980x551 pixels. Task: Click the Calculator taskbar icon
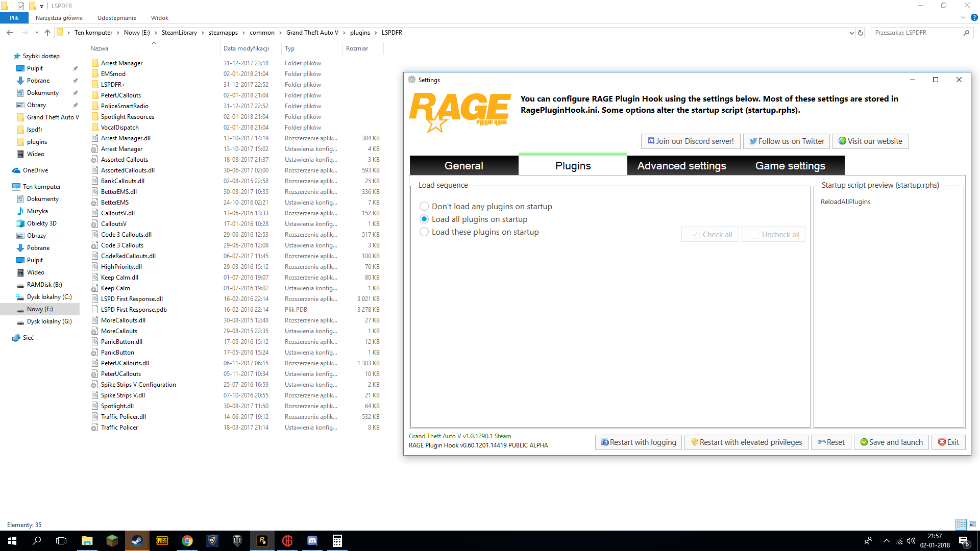pos(337,541)
